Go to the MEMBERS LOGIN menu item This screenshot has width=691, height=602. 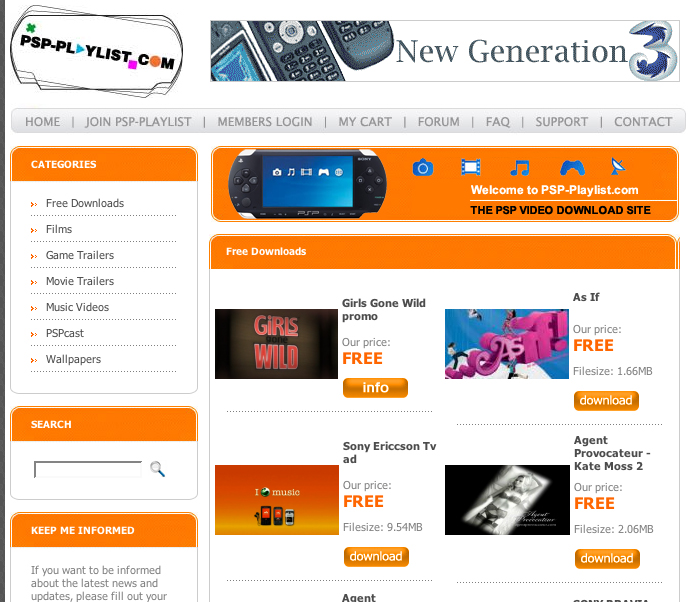(x=265, y=122)
